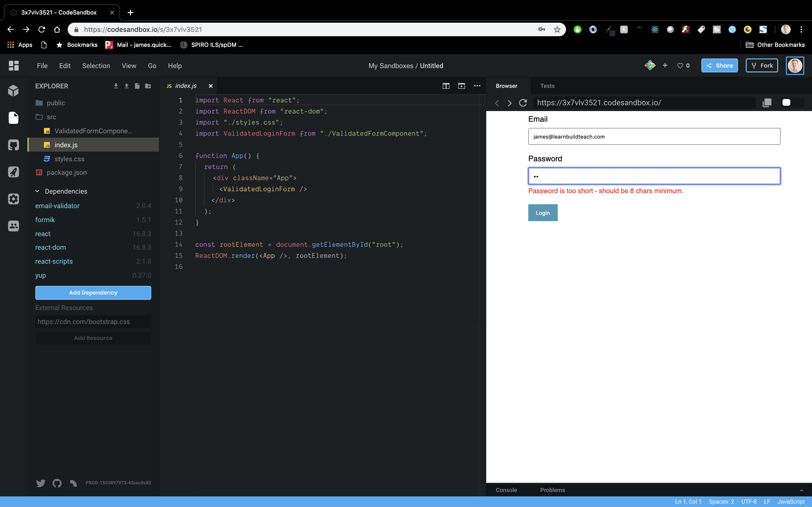
Task: Click Add Dependency button in sidebar
Action: click(x=93, y=293)
